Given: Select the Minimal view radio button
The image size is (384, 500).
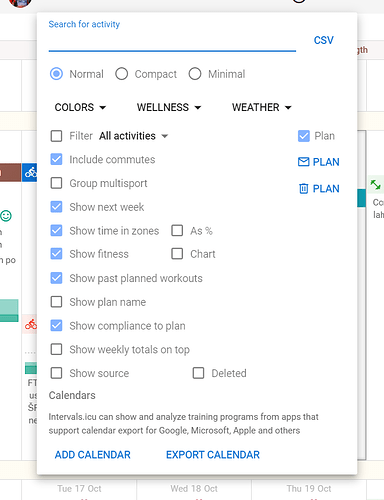Looking at the screenshot, I should tap(195, 74).
